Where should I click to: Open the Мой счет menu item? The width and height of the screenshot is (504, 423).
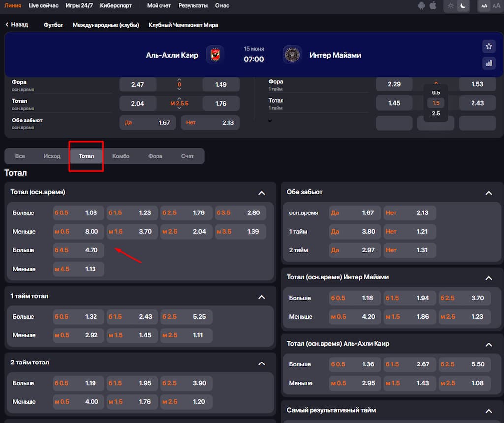[159, 6]
